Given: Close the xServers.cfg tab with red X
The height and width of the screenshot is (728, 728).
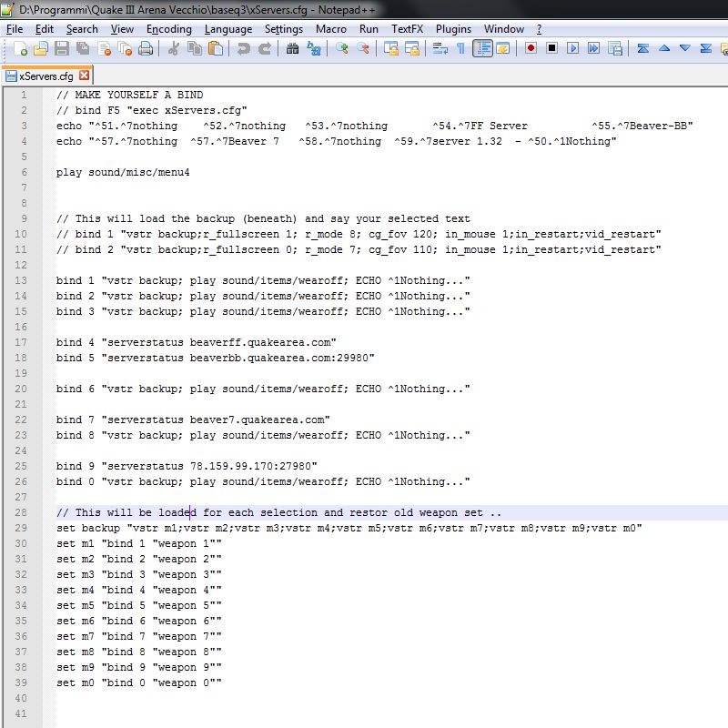Looking at the screenshot, I should [84, 76].
